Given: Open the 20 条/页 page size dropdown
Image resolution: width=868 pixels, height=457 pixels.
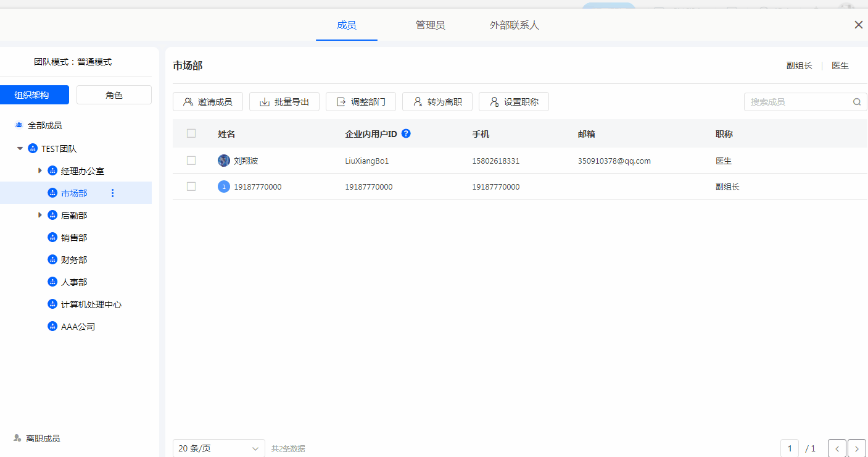Looking at the screenshot, I should (x=218, y=448).
